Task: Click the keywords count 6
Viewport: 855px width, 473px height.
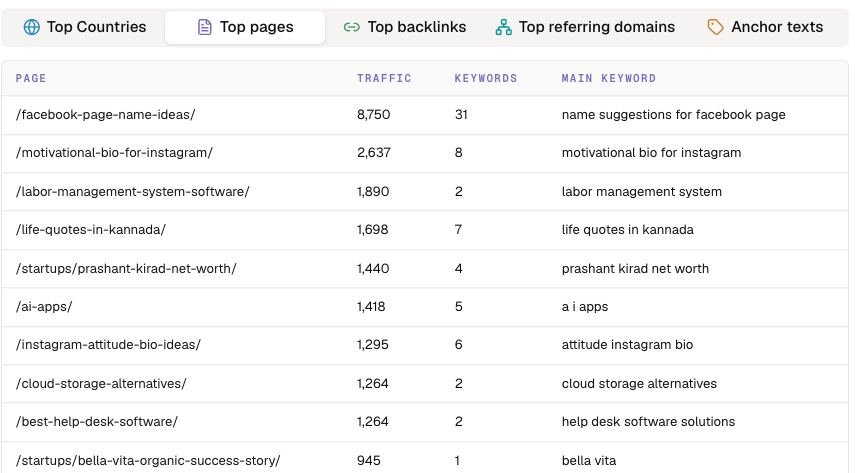Action: tap(459, 345)
